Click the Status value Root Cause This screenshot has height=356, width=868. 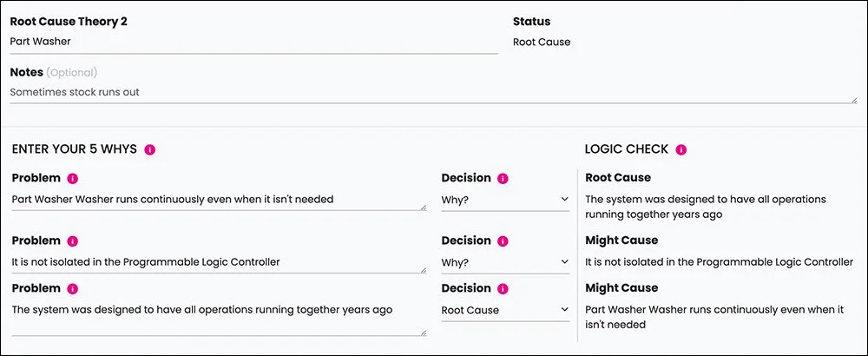point(542,42)
